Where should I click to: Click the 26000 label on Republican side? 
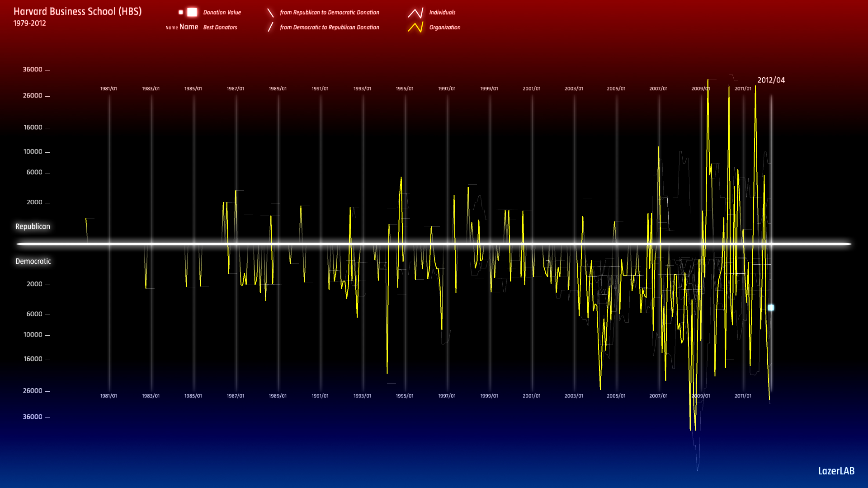33,96
